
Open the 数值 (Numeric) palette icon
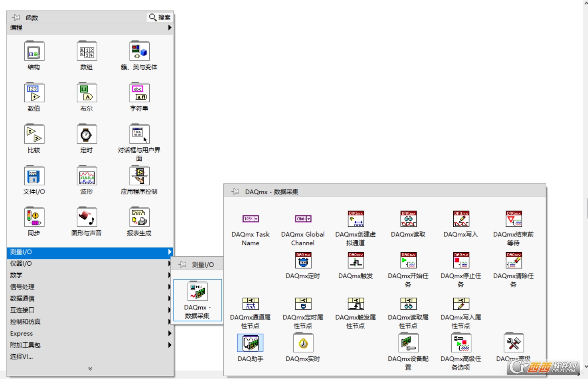(34, 93)
